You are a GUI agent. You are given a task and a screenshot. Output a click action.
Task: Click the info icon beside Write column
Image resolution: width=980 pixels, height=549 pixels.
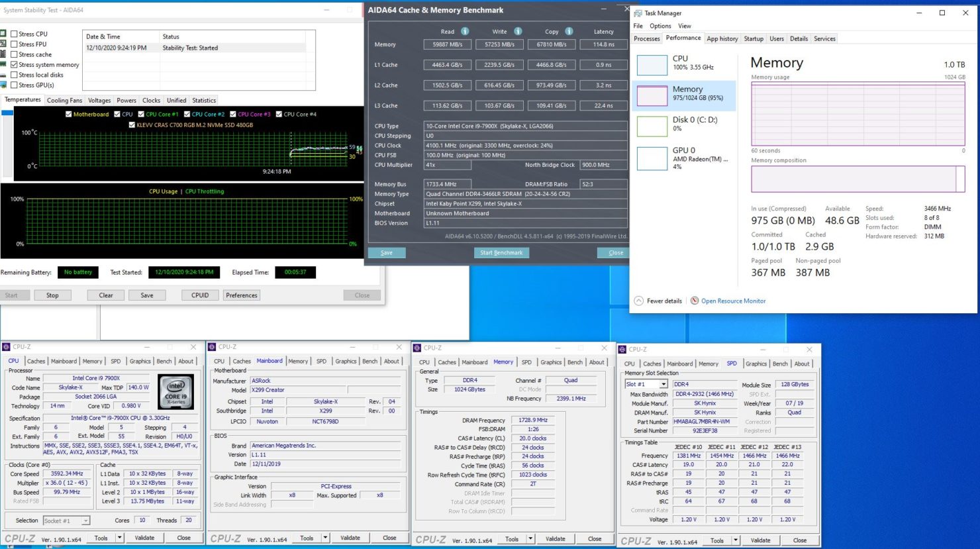click(x=518, y=31)
